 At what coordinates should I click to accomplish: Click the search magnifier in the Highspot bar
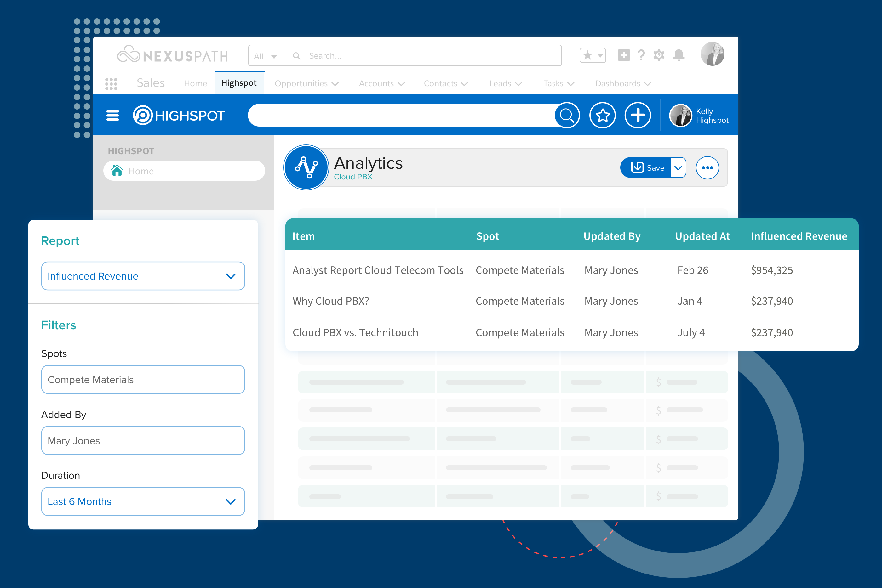(567, 115)
